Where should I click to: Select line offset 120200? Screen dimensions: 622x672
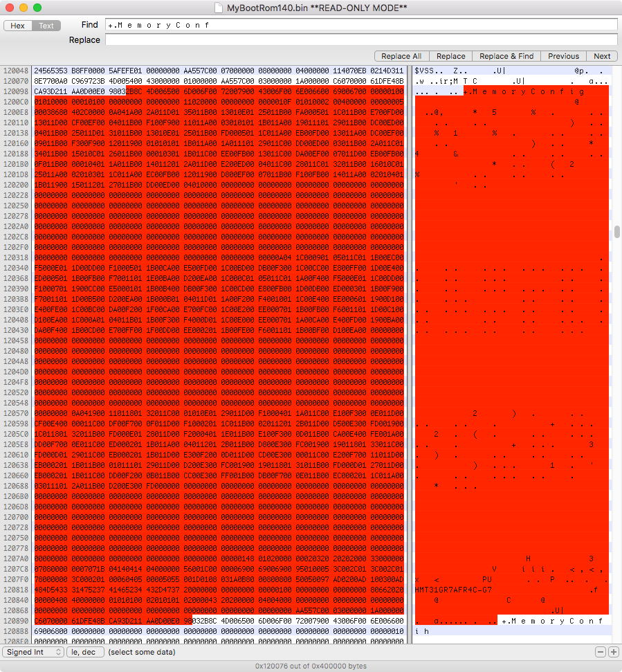16,185
